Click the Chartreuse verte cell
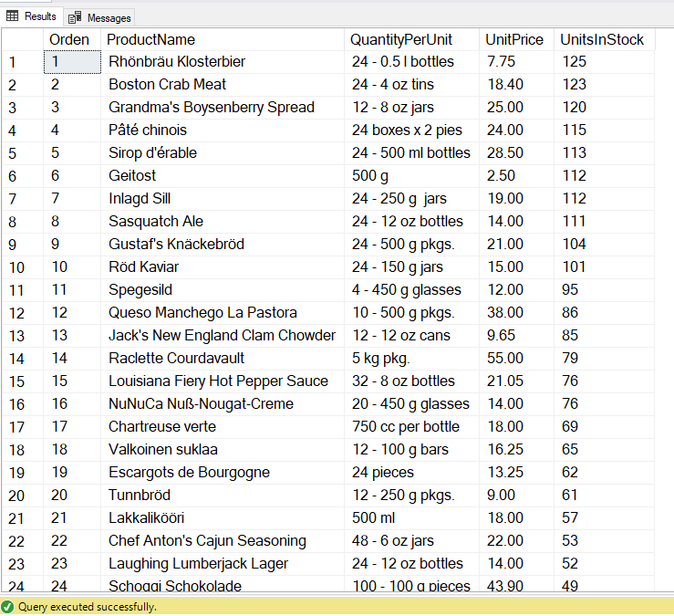 (x=223, y=427)
